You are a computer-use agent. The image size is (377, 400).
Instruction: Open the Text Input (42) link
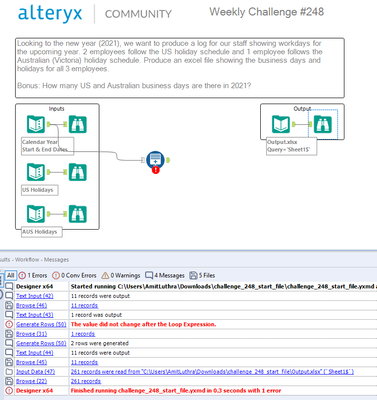pos(35,296)
